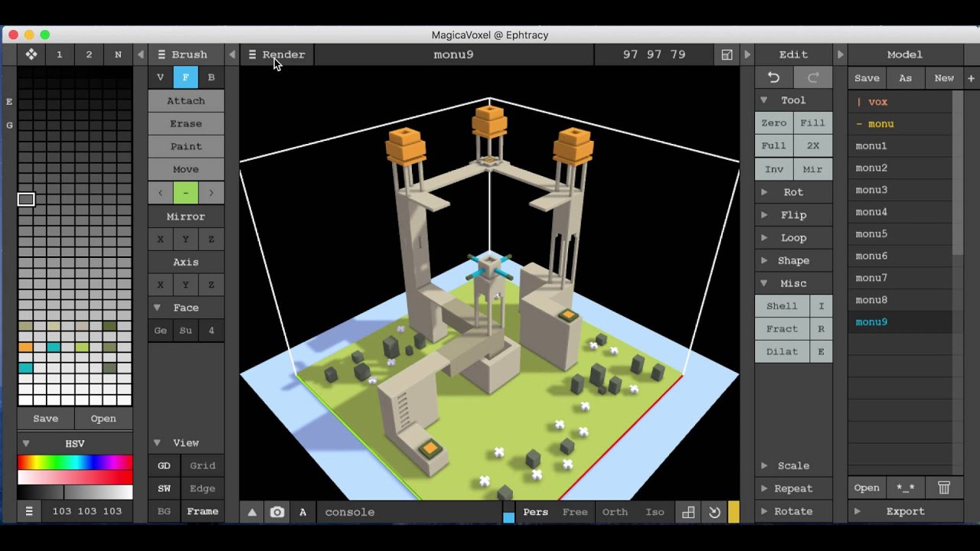Switch to Iso camera view

pos(655,512)
